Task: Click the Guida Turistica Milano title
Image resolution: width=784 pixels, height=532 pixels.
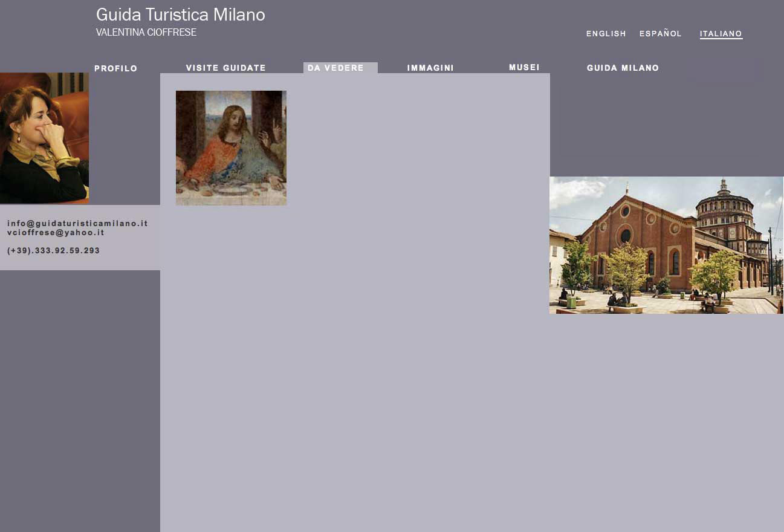Action: coord(181,15)
